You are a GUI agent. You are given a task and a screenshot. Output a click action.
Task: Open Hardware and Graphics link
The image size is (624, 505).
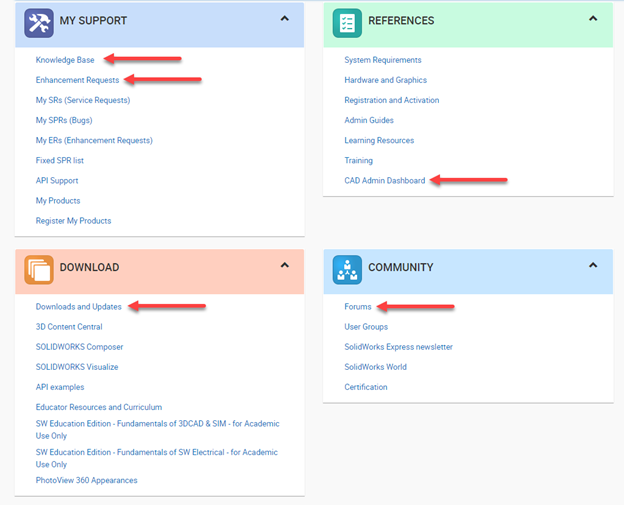[x=386, y=80]
